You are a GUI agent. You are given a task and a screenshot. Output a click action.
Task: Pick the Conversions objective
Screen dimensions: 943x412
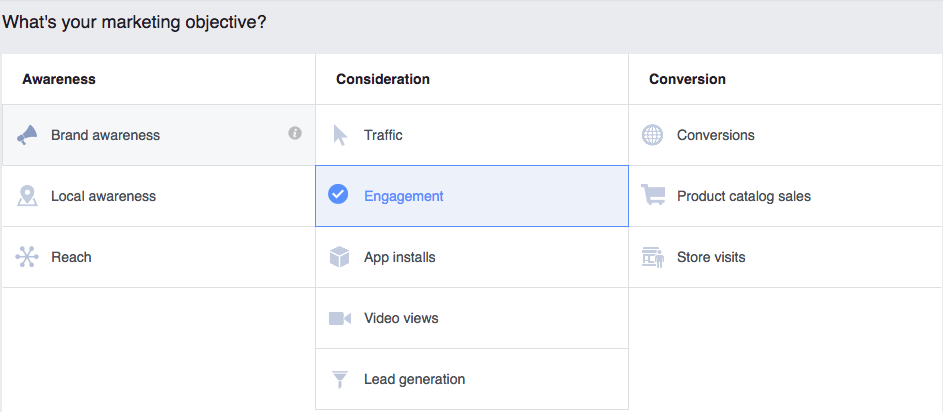(786, 135)
